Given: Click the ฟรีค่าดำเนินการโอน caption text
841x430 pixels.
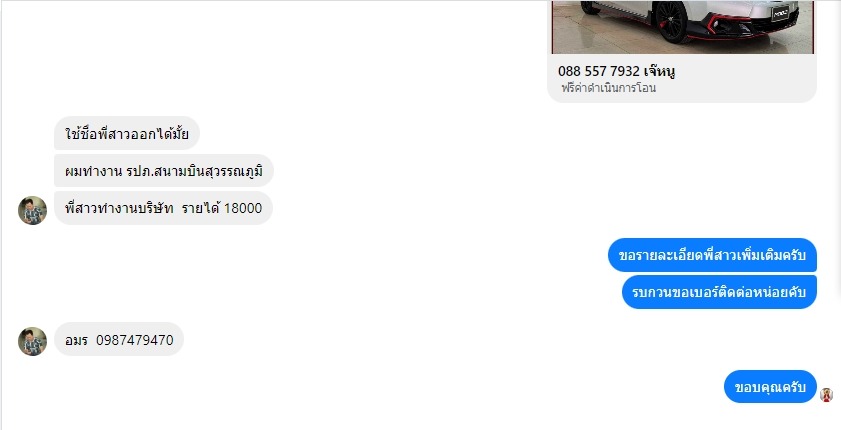Looking at the screenshot, I should (x=608, y=88).
